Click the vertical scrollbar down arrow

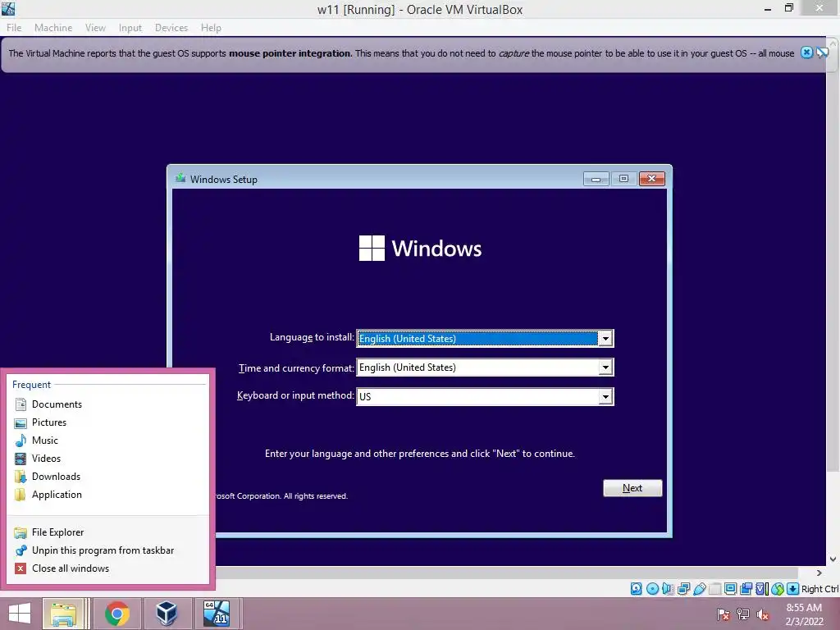coord(833,559)
